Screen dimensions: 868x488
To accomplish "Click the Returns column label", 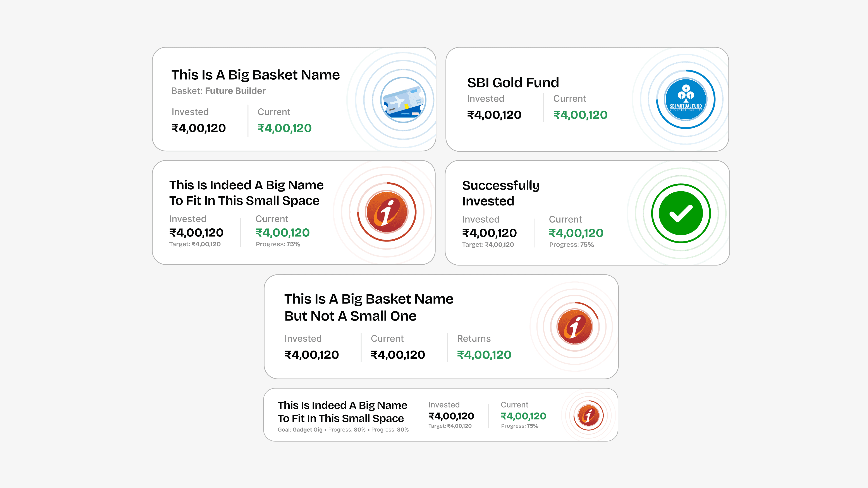I will pos(473,339).
